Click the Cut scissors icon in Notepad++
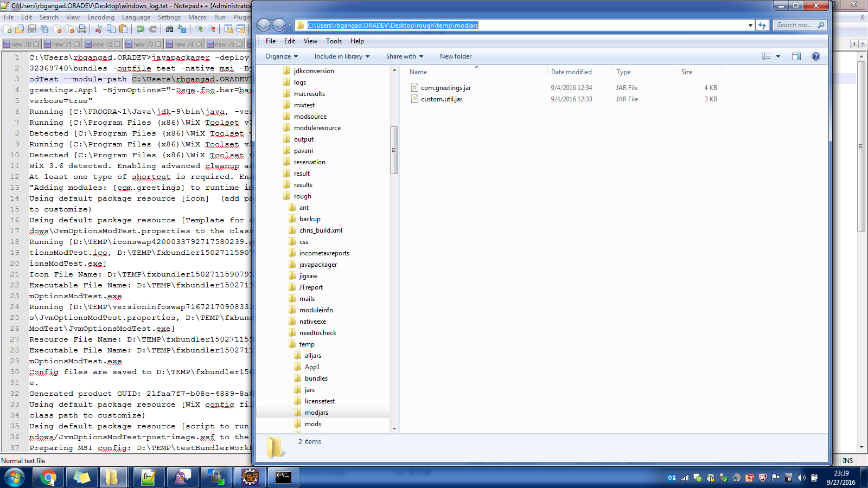The height and width of the screenshot is (488, 868). click(99, 29)
